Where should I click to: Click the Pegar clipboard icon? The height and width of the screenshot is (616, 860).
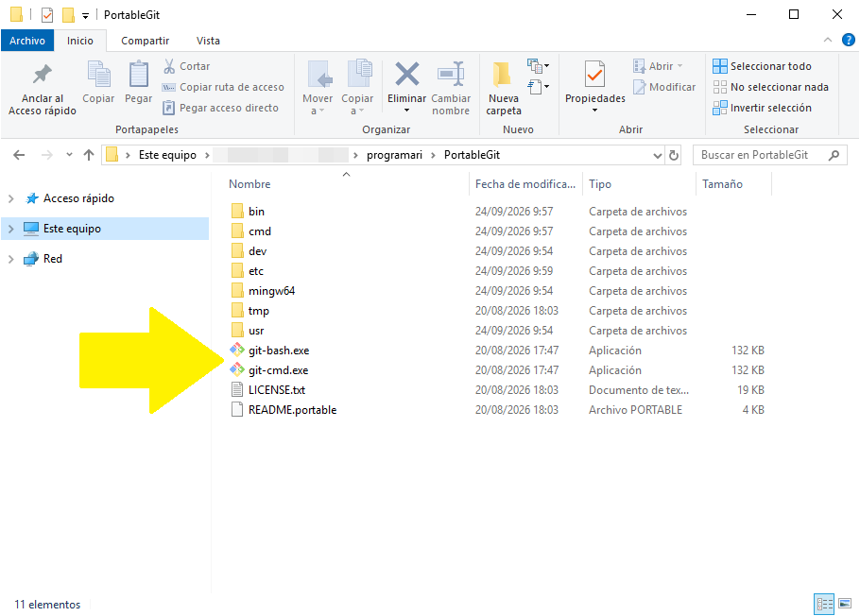click(x=138, y=74)
